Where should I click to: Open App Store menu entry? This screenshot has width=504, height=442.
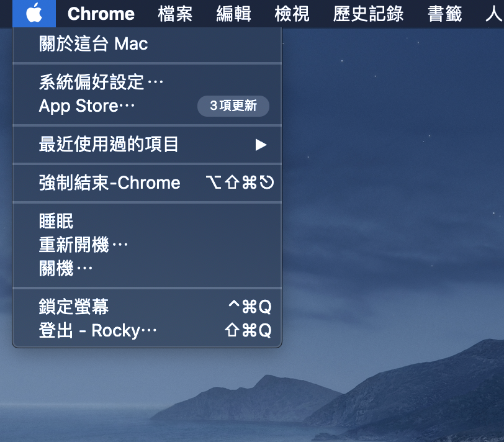click(87, 106)
